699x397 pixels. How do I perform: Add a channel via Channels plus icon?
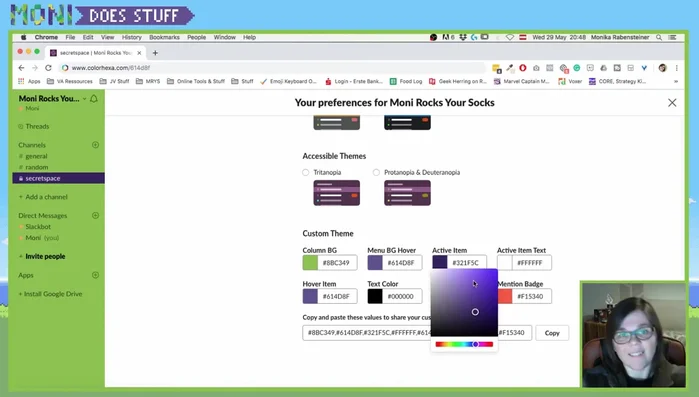click(x=95, y=145)
